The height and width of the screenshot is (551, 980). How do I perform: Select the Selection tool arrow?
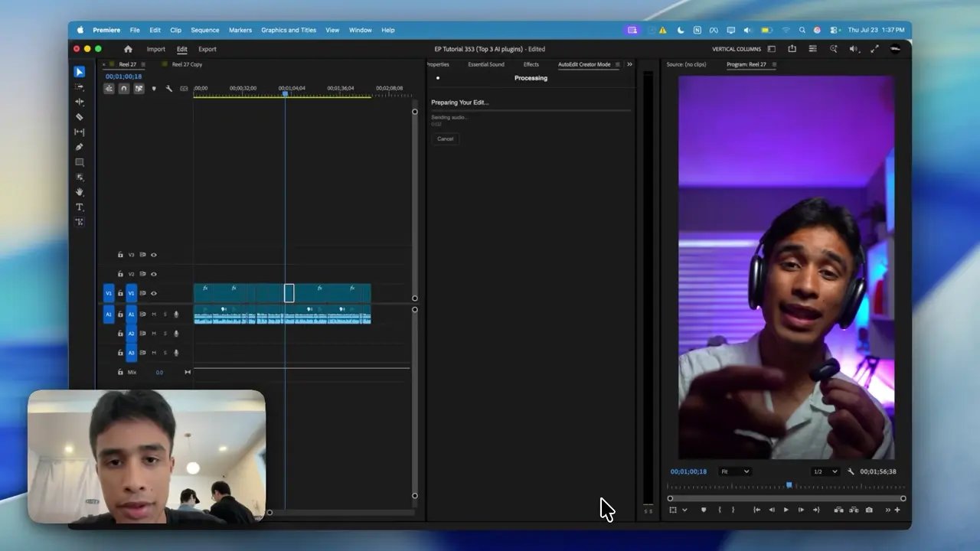pyautogui.click(x=79, y=72)
